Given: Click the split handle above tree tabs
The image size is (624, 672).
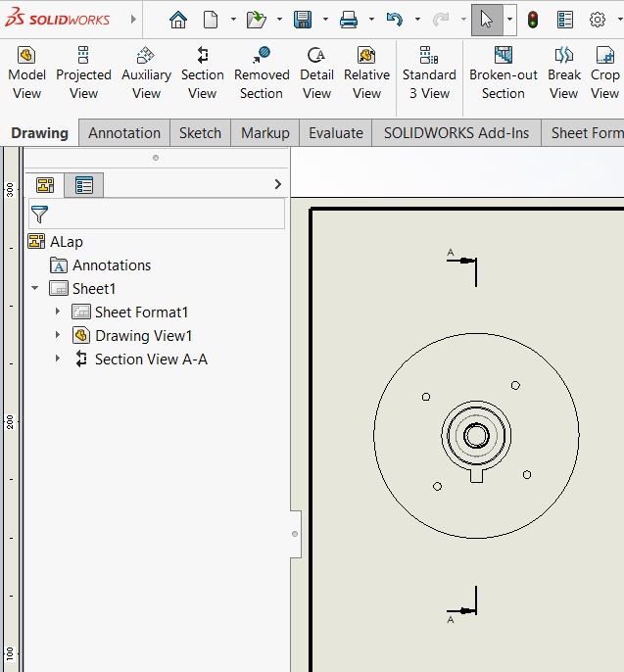Looking at the screenshot, I should (156, 158).
